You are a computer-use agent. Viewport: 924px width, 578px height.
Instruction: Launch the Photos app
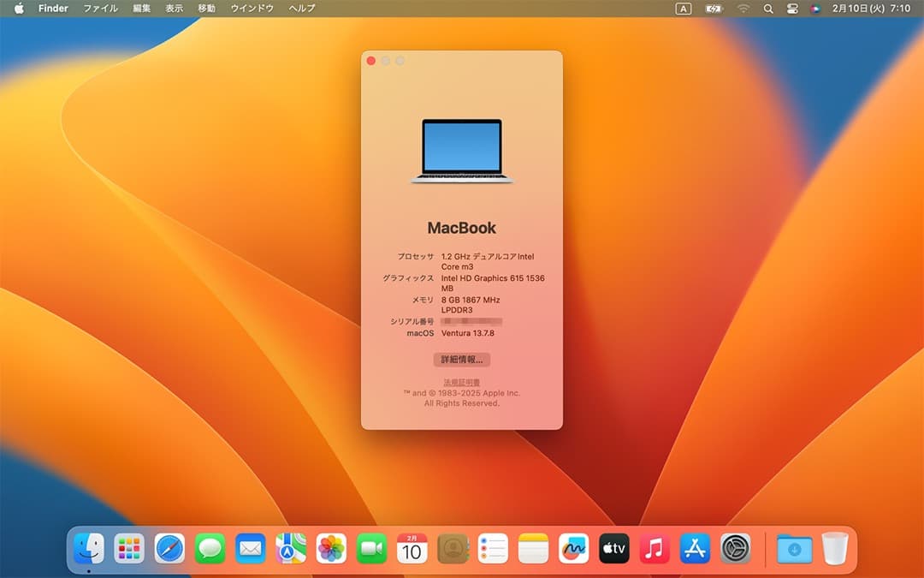330,548
